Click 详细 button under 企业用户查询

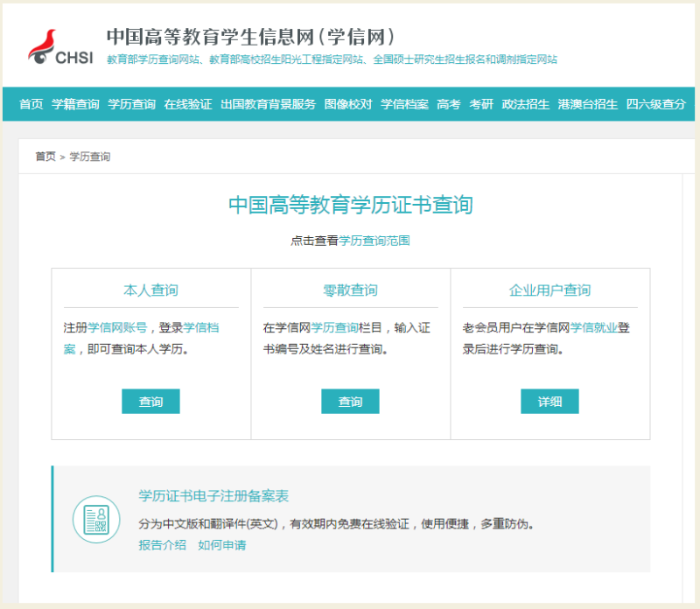549,402
